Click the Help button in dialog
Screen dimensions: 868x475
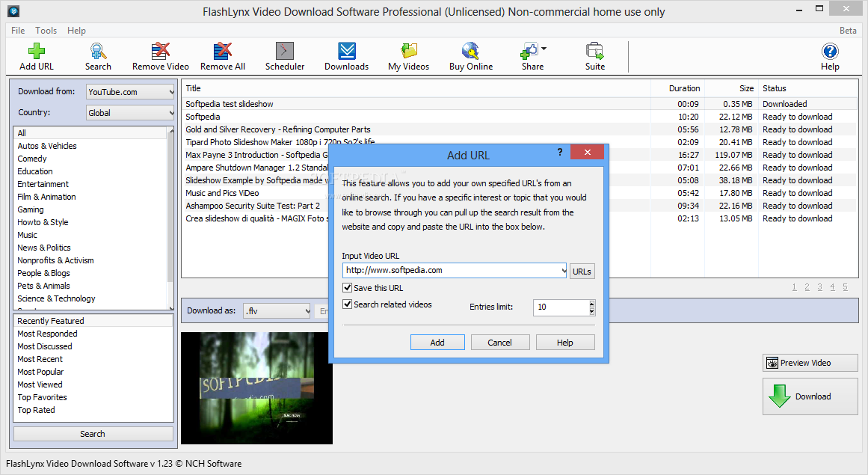click(565, 342)
